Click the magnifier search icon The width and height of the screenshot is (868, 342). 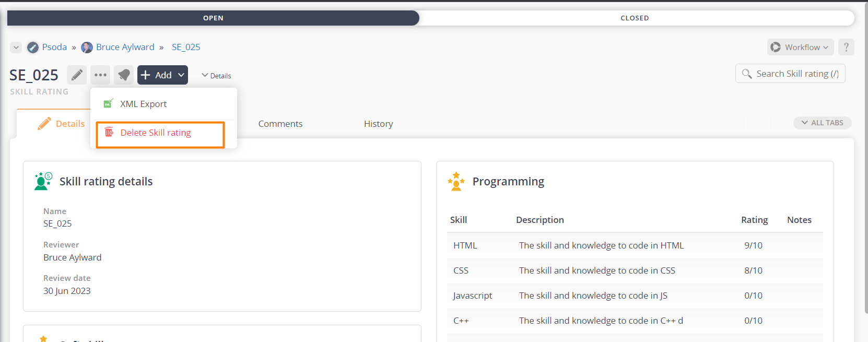point(747,74)
